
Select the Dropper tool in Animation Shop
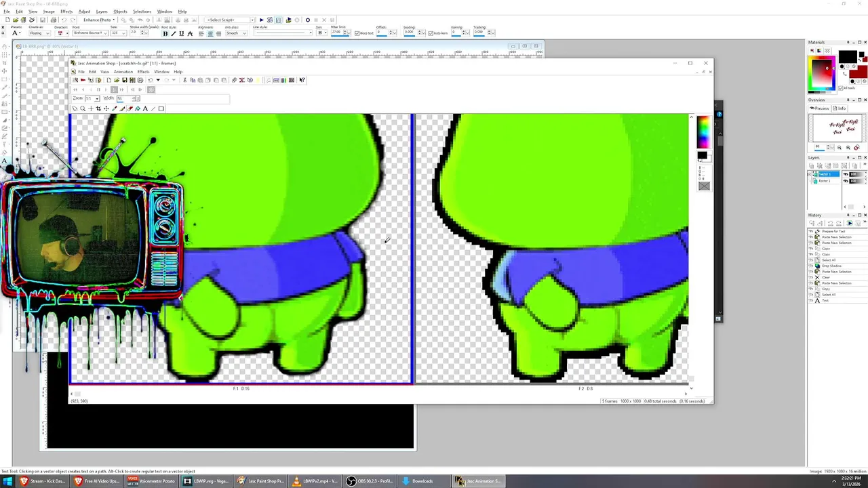114,108
